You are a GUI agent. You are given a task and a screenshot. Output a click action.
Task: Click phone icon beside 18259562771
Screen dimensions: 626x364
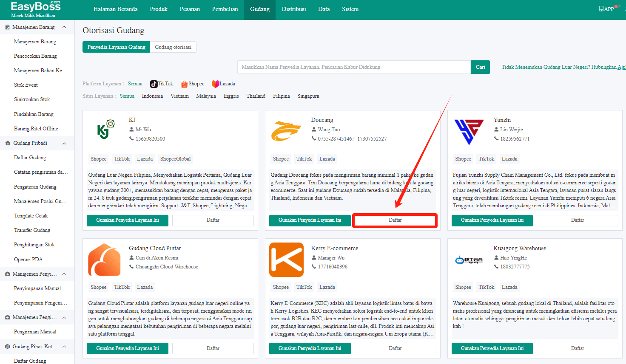[x=496, y=139]
